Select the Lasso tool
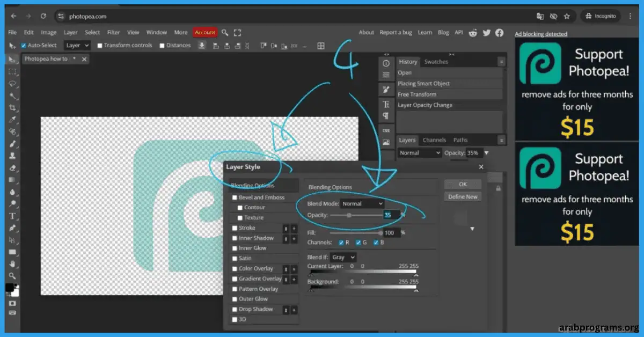Image resolution: width=644 pixels, height=337 pixels. 12,84
